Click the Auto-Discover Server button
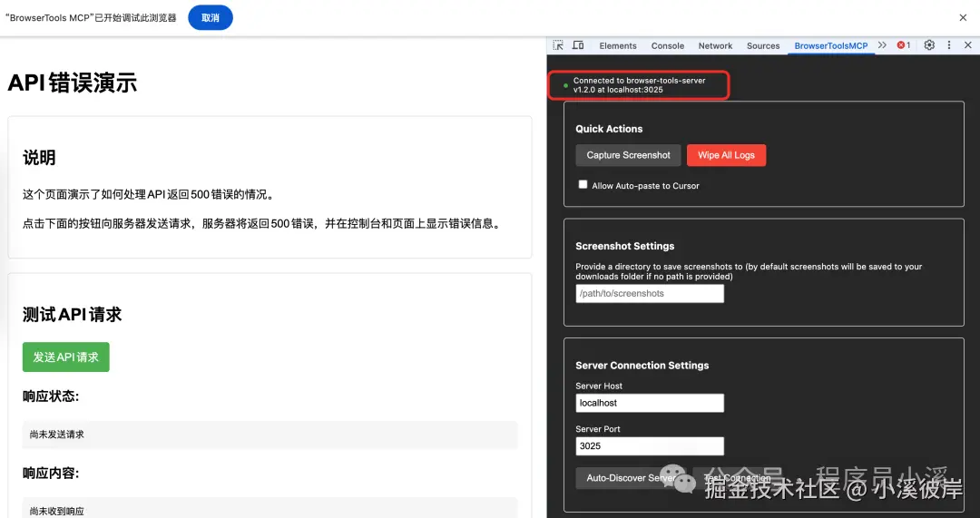 click(632, 478)
